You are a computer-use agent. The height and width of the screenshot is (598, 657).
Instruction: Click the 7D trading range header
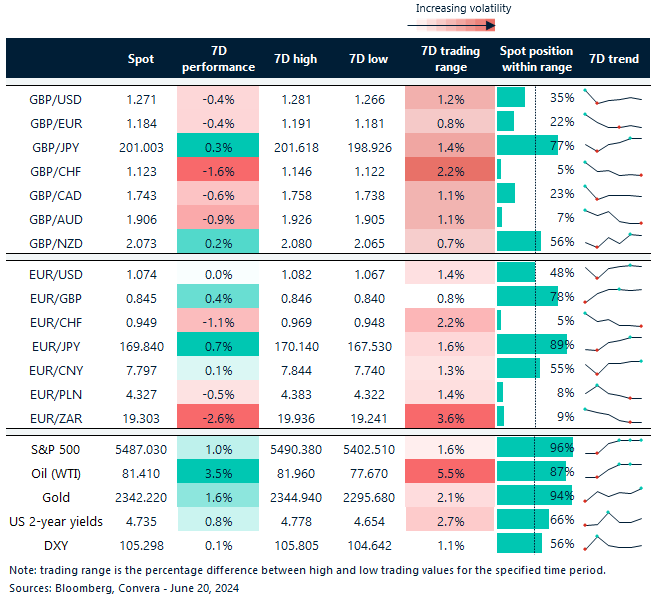(x=450, y=59)
